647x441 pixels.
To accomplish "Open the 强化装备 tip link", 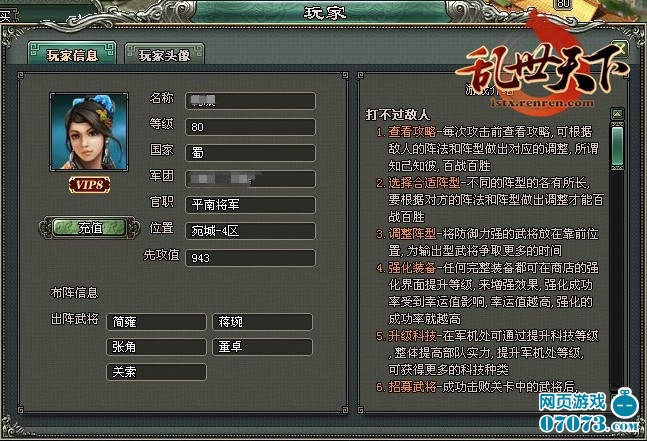I will 412,268.
